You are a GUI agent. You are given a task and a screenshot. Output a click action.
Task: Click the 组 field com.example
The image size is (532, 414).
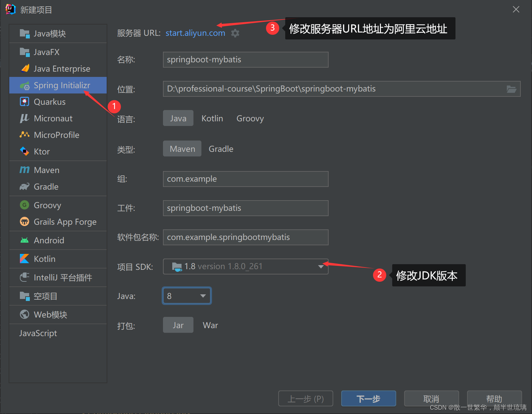pos(245,179)
